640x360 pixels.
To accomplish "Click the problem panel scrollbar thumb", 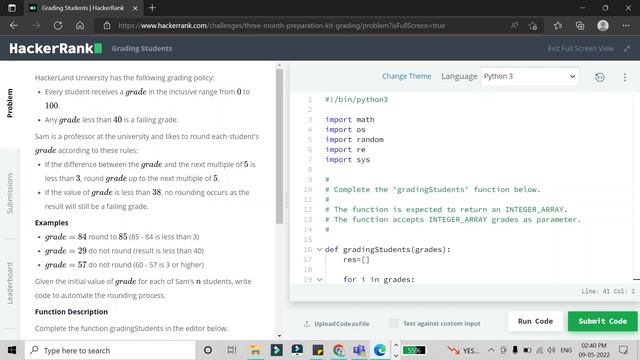I will pos(279,146).
